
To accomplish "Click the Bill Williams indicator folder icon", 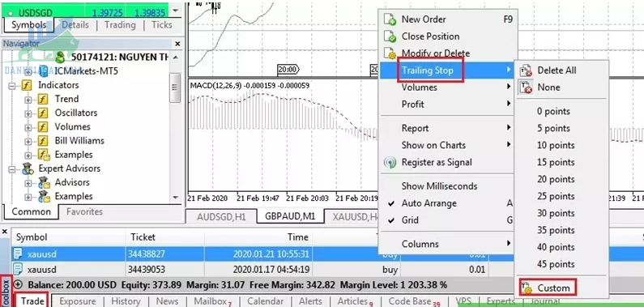I will (43, 141).
